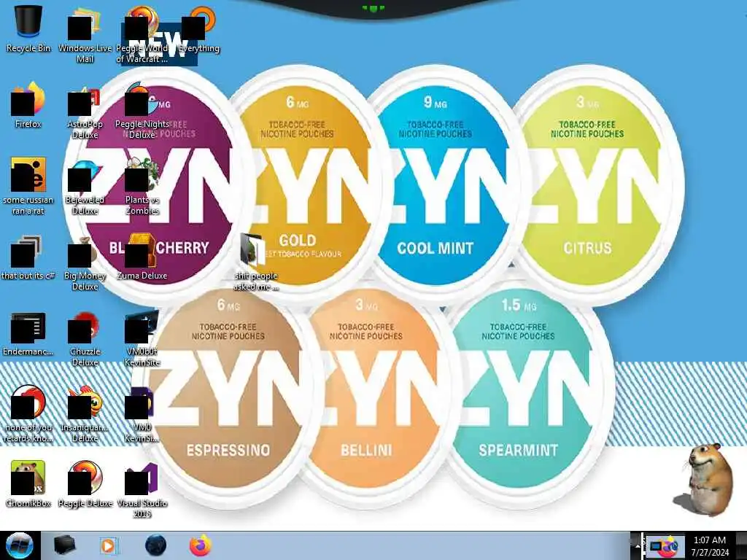Viewport: 747px width, 560px height.
Task: Open Firefox from the taskbar
Action: [201, 545]
